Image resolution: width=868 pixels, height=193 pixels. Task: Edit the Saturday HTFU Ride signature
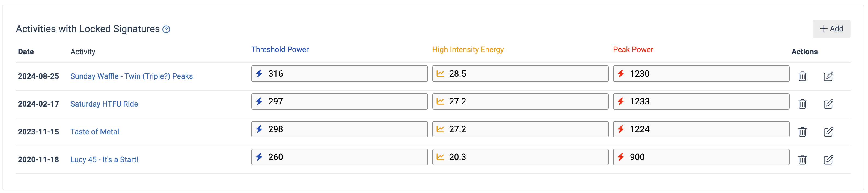click(828, 104)
